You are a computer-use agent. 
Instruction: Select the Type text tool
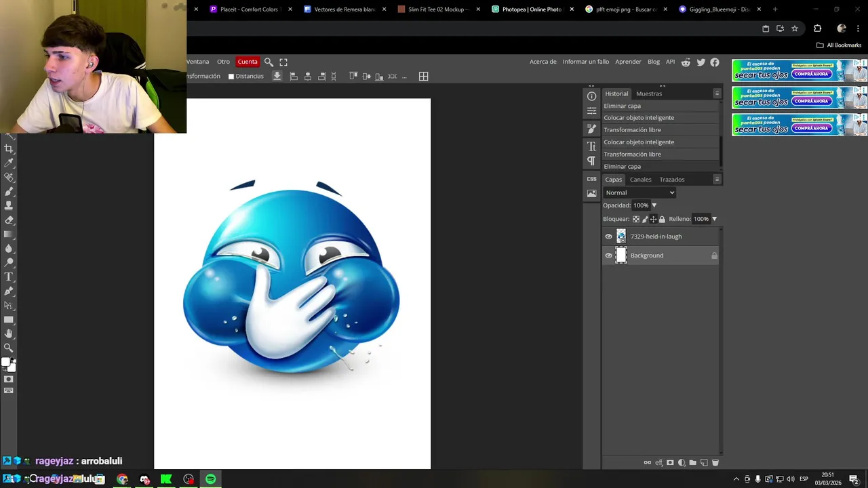[x=9, y=277]
